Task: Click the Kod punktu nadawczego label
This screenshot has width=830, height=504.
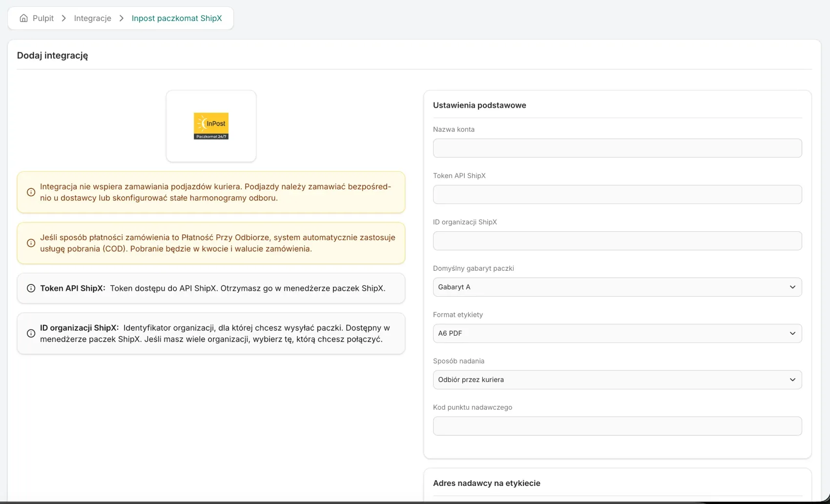Action: click(472, 407)
